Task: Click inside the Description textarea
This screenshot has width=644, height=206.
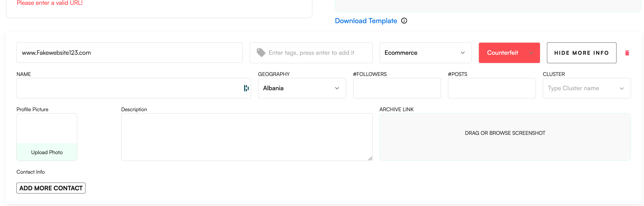Action: (x=246, y=137)
